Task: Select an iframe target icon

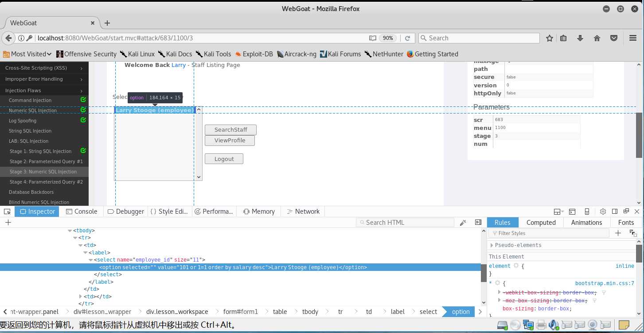Action: click(558, 212)
